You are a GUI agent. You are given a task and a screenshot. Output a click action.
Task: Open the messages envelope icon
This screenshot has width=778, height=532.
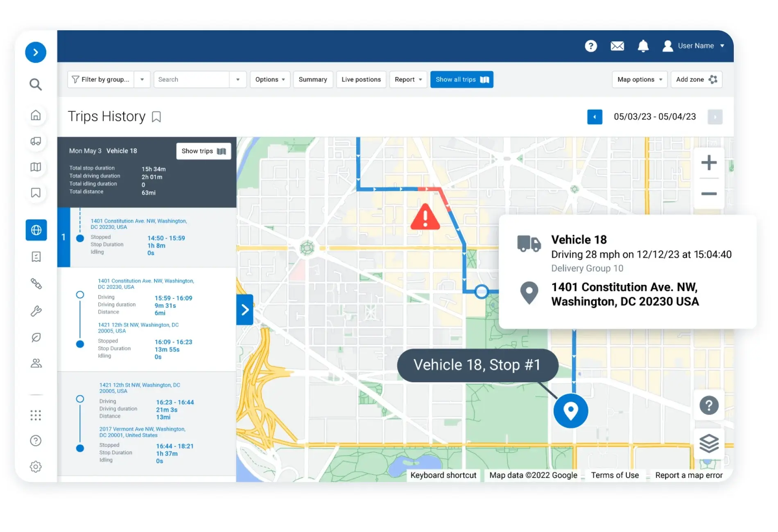pyautogui.click(x=617, y=46)
